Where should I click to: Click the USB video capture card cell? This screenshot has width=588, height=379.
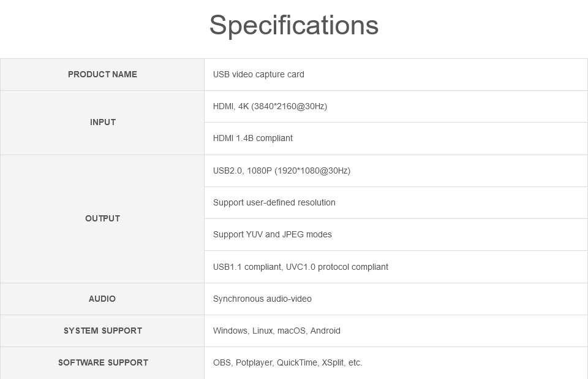coord(396,74)
